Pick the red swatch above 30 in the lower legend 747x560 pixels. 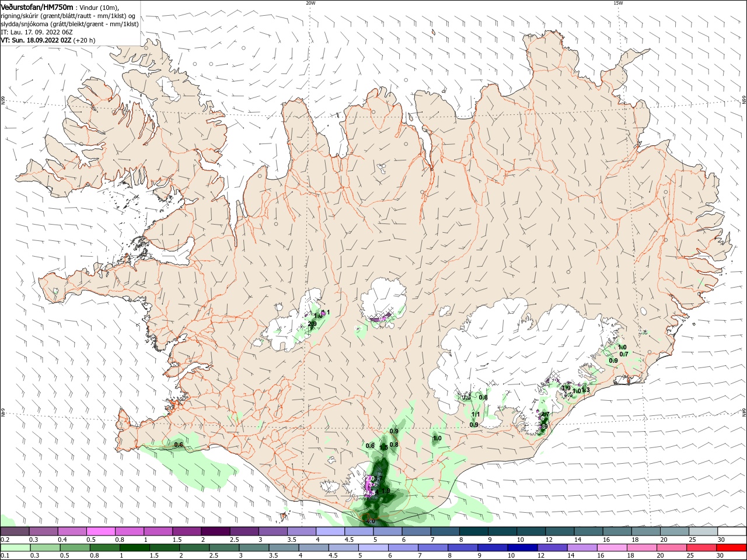[731, 548]
